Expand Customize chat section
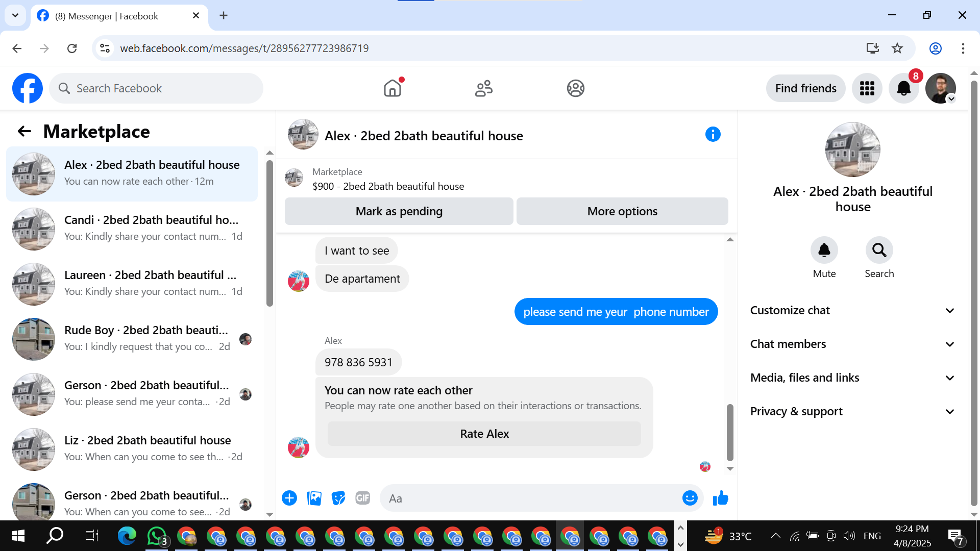 coord(852,310)
